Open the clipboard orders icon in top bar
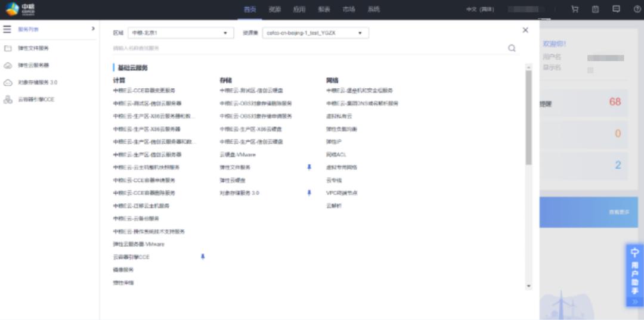The height and width of the screenshot is (320, 644). pyautogui.click(x=595, y=9)
